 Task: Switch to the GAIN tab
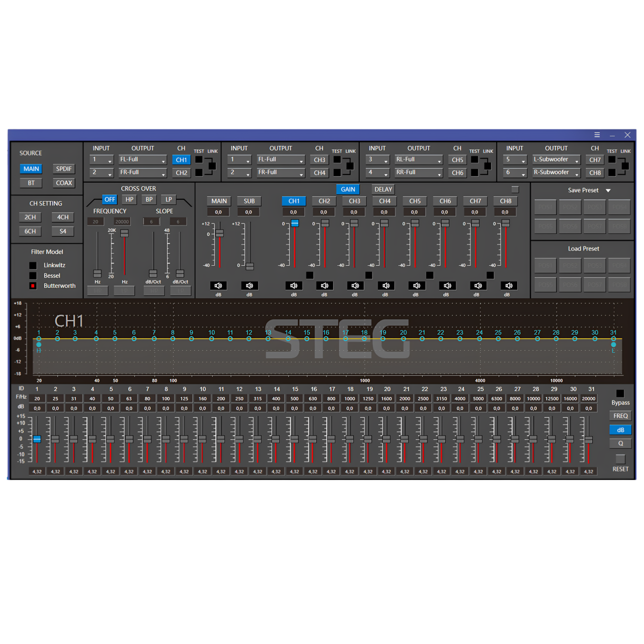click(348, 189)
